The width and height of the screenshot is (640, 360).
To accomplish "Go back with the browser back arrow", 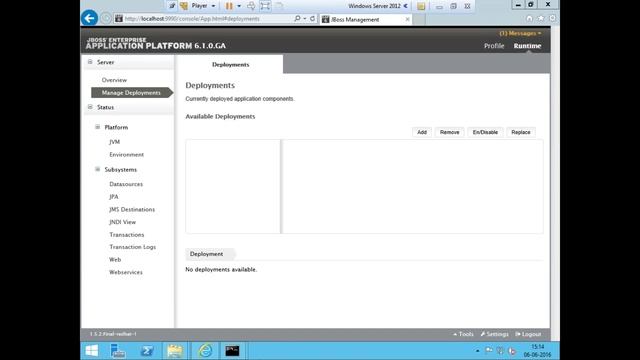I will [89, 18].
